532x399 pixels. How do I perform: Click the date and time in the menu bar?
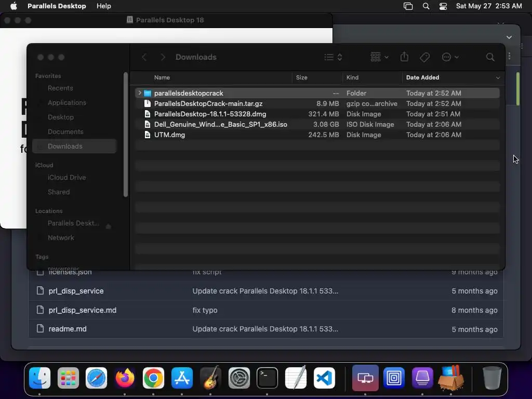489,6
